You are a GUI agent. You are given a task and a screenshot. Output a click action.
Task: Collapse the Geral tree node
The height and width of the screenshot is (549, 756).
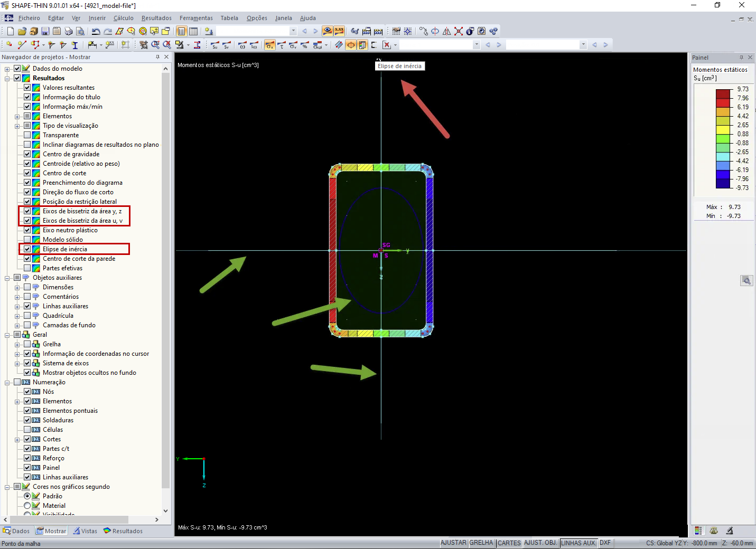click(7, 335)
